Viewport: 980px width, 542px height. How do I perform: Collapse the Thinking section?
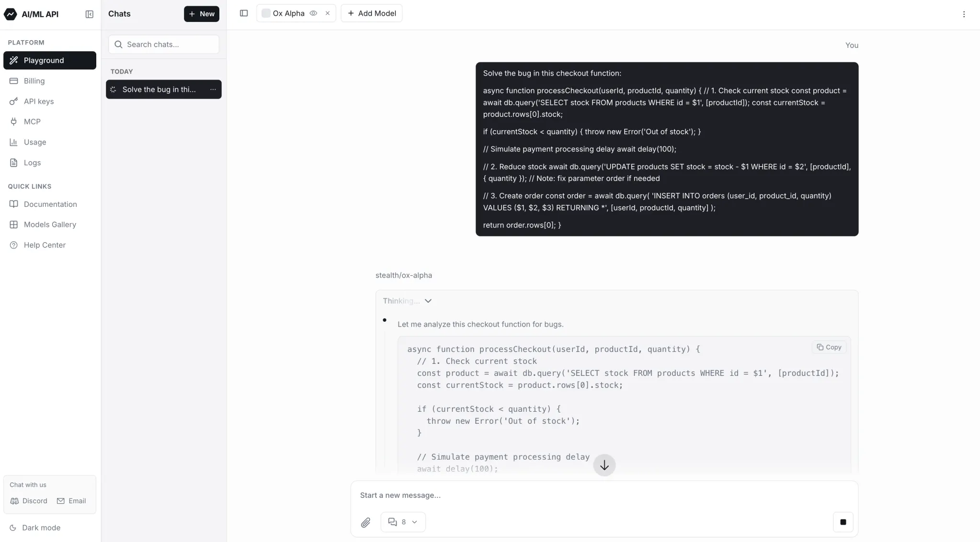click(408, 301)
